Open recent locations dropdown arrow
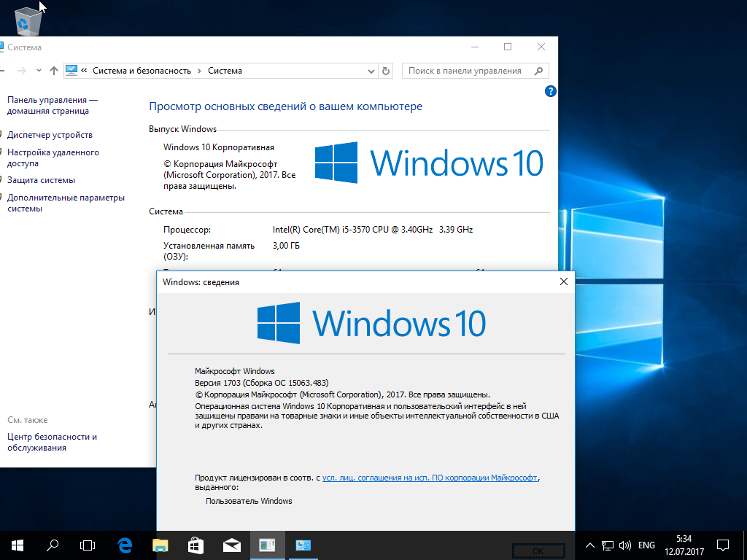The image size is (747, 560). 39,71
